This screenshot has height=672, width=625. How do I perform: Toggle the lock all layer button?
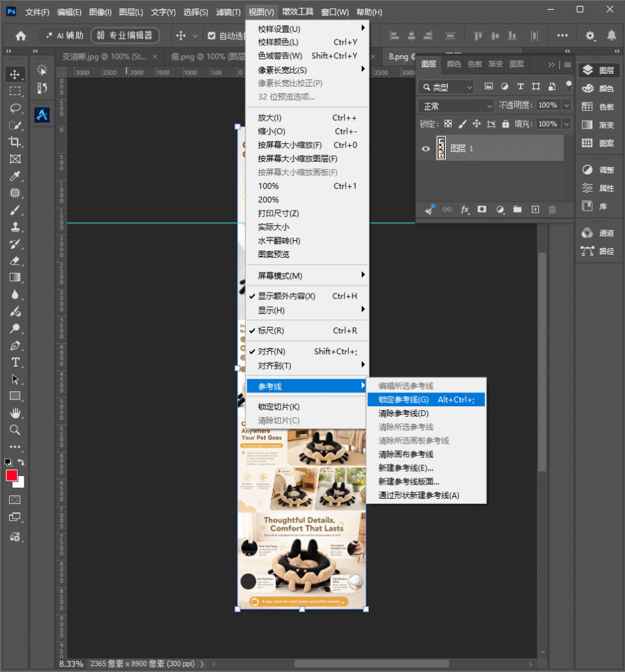tap(506, 124)
